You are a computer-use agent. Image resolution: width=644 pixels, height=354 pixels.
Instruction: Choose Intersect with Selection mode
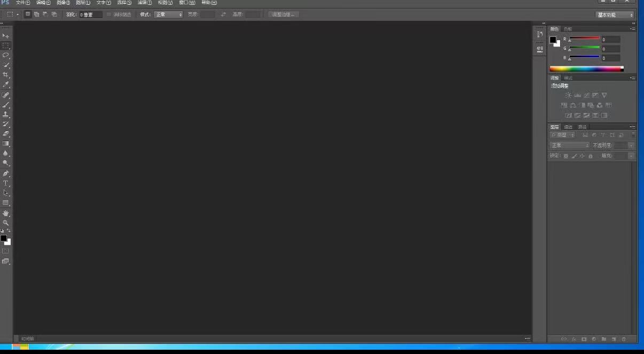tap(54, 14)
